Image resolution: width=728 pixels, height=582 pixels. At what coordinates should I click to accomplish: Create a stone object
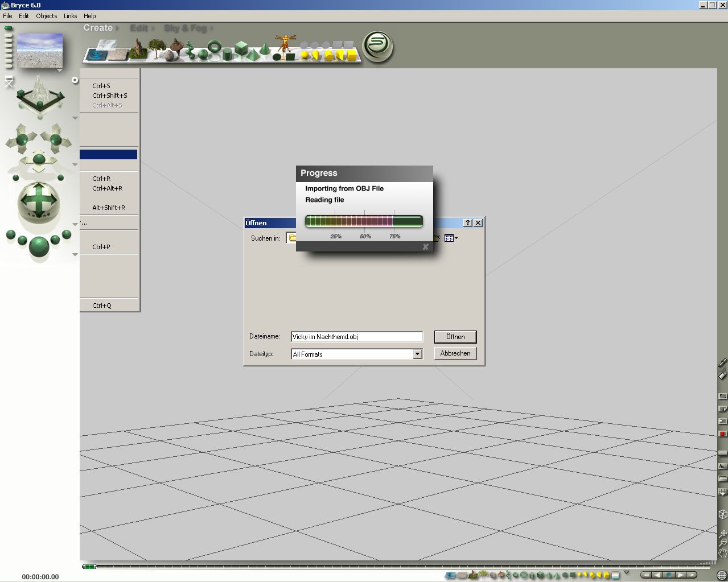click(170, 56)
